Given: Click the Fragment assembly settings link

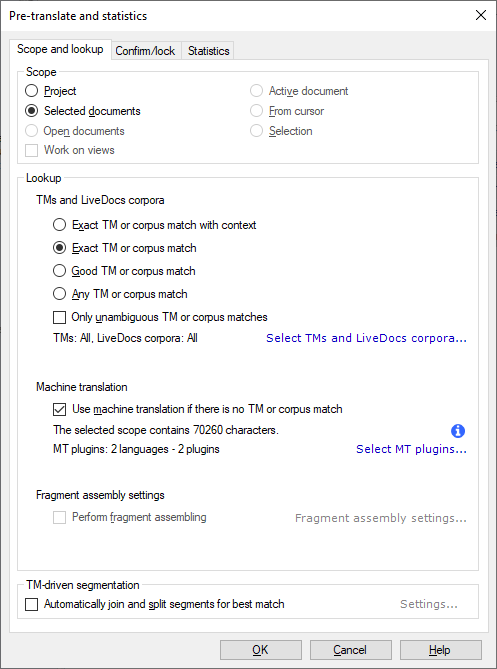Looking at the screenshot, I should tap(381, 518).
